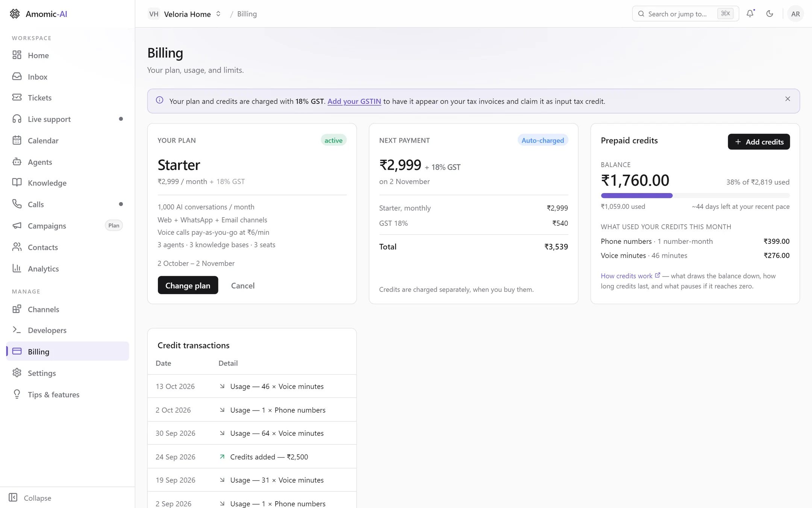Select Campaigns menu item

click(x=68, y=225)
